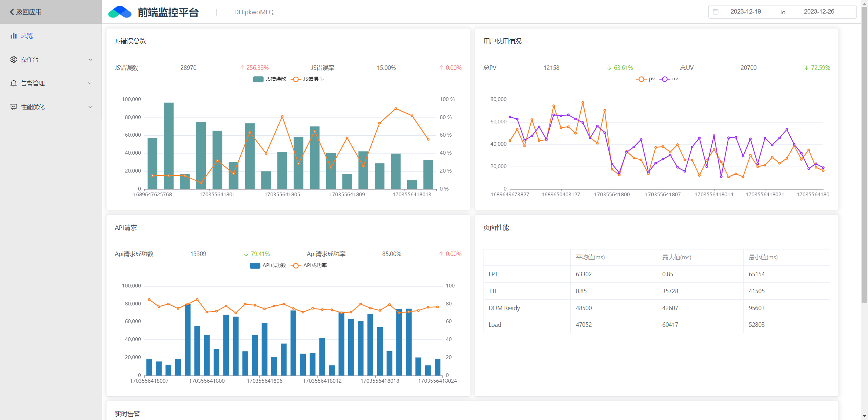
Task: Click JS chart axis label 1689647625768
Action: [x=153, y=195]
